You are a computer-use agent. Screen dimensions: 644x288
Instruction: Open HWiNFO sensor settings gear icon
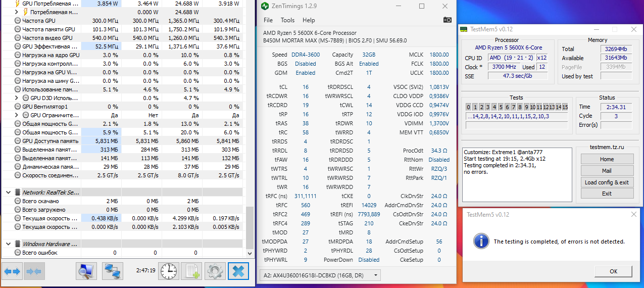click(215, 271)
